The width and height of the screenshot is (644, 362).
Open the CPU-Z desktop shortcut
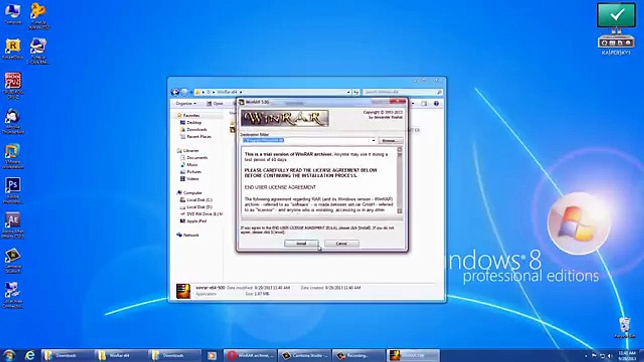(x=13, y=85)
